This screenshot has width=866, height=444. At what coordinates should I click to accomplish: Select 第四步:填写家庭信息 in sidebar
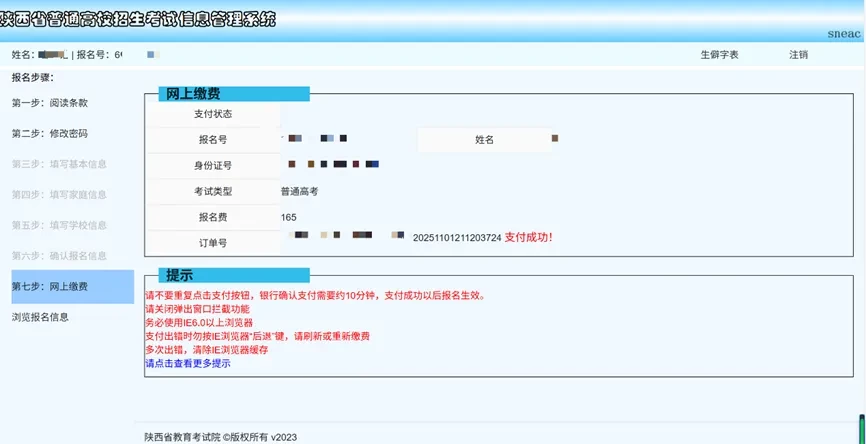tap(59, 195)
